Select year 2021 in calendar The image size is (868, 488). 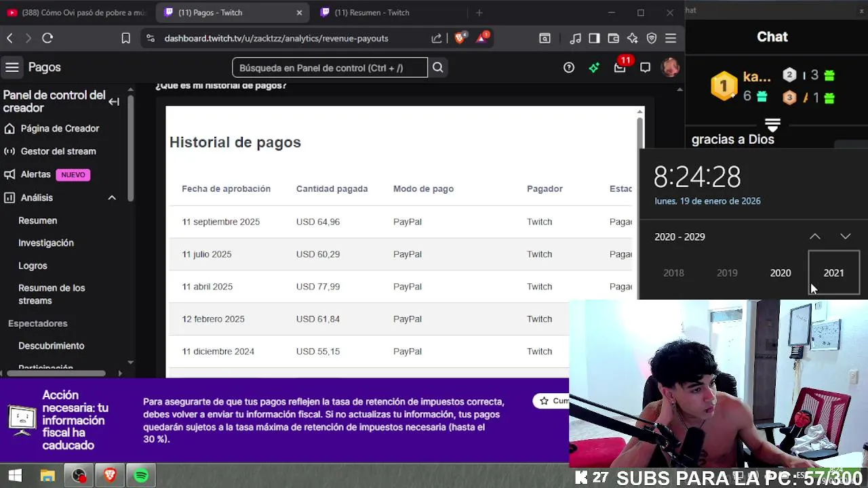click(x=834, y=272)
